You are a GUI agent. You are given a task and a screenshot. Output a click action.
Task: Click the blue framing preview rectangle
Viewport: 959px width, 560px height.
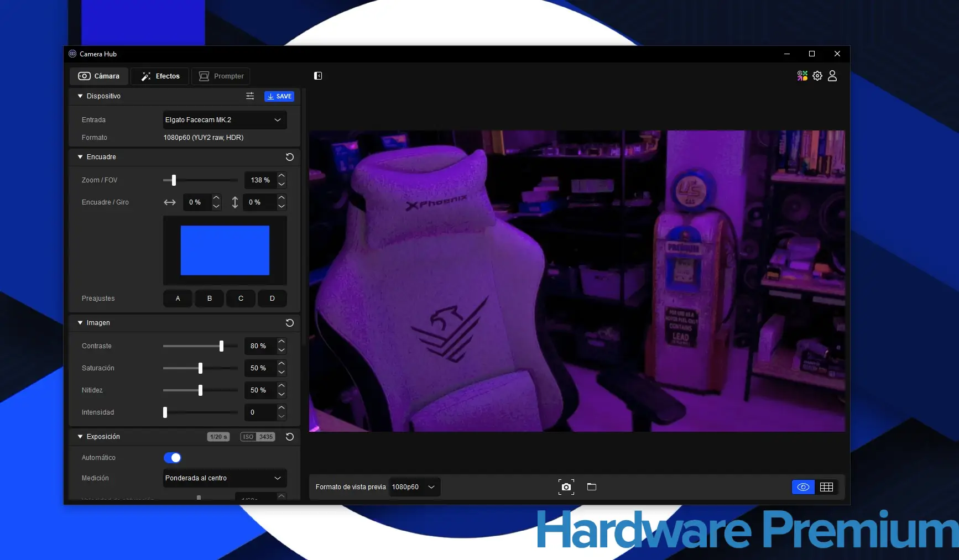coord(225,250)
